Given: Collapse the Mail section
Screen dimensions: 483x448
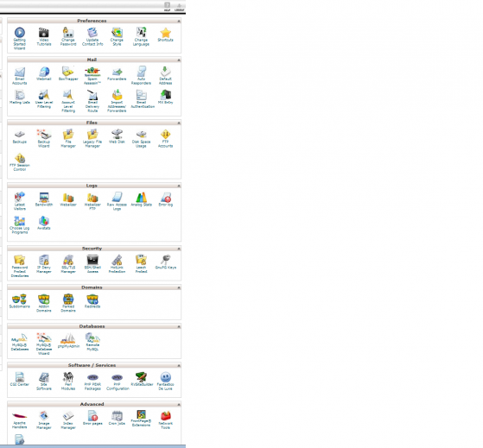Looking at the screenshot, I should coord(179,60).
